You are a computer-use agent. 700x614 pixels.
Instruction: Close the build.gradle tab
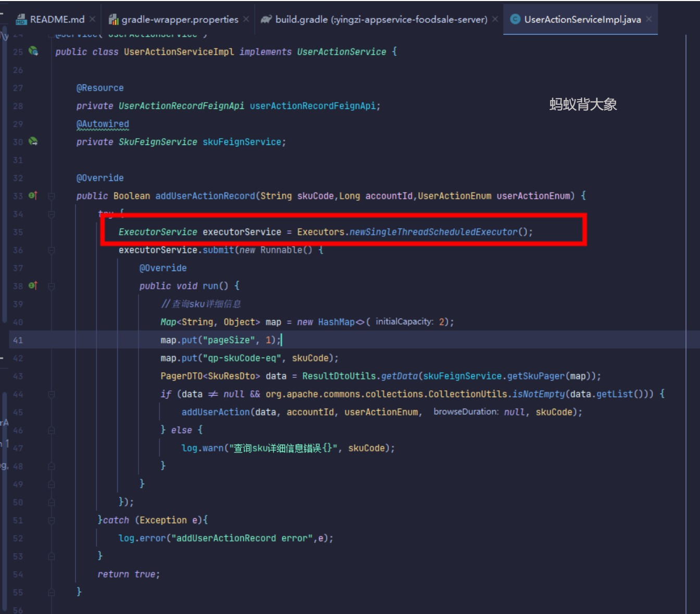tap(495, 19)
